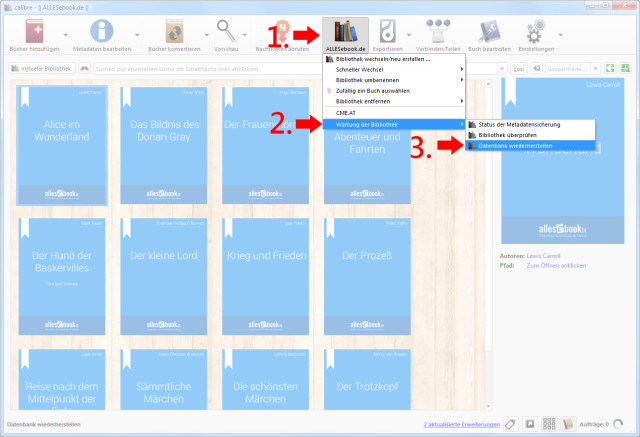Click the Pfad: label in details panel

[x=507, y=266]
